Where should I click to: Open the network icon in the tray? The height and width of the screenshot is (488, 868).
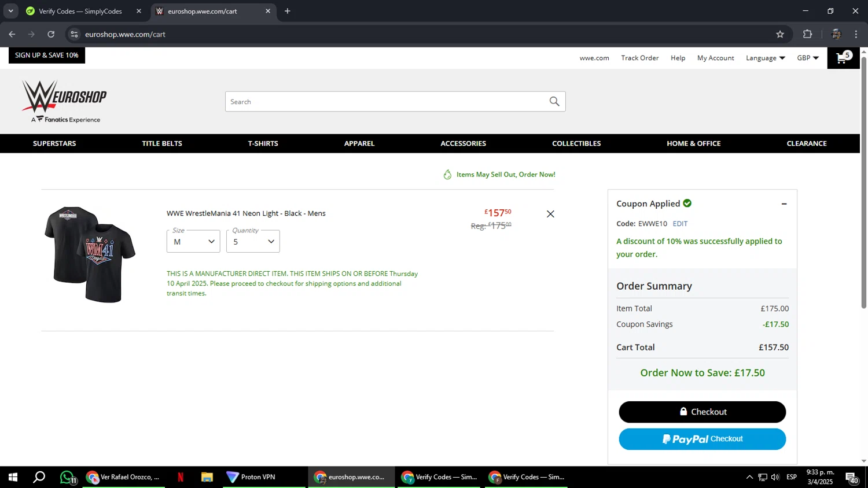[x=763, y=477]
